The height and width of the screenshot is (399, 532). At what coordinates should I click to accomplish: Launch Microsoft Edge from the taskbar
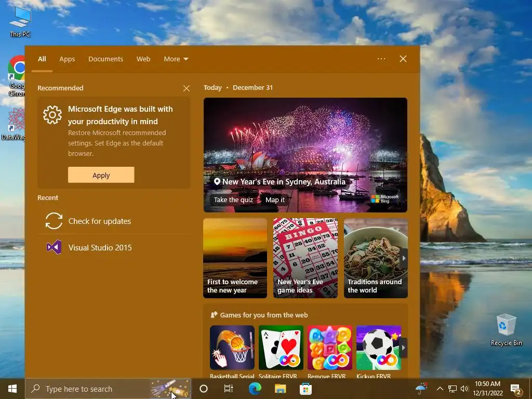point(255,389)
